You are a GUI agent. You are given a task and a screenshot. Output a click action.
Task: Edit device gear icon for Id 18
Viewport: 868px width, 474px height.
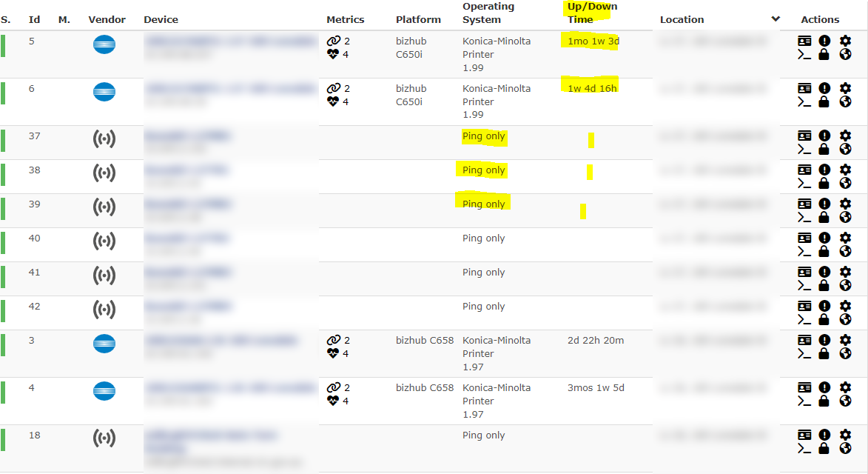pos(845,435)
